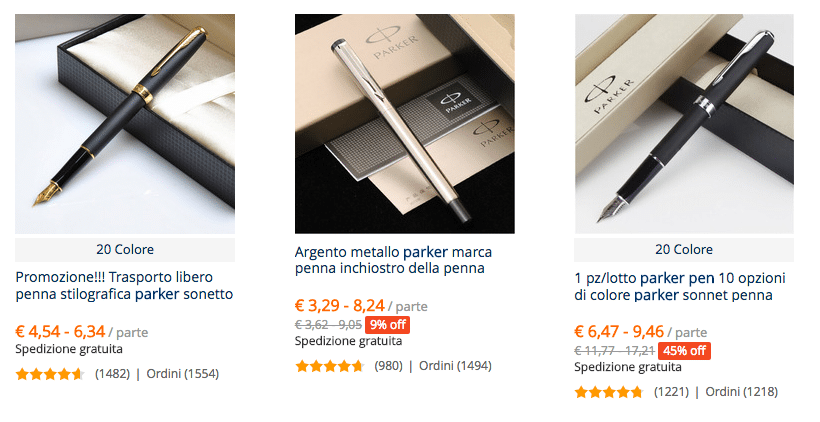Click the star rating with 1482 reviews
The image size is (820, 422).
(50, 374)
